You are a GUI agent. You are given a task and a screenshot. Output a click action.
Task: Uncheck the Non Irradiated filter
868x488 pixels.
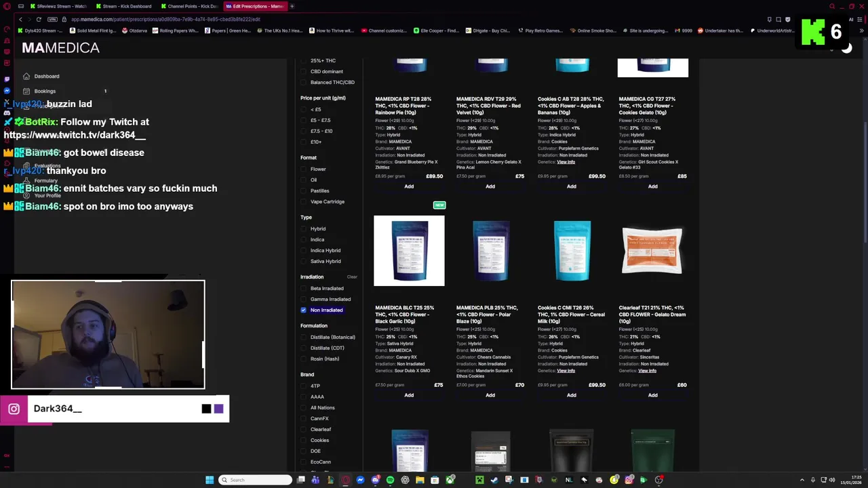point(304,310)
